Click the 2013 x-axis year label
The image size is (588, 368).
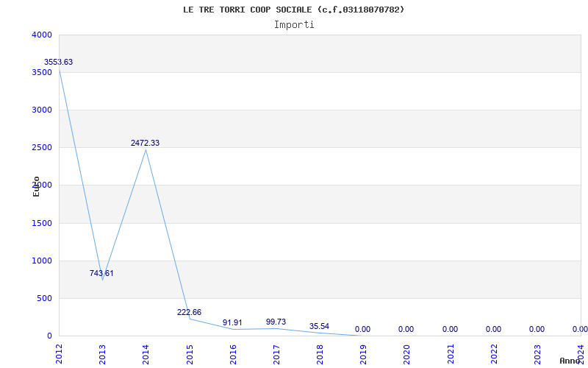coord(102,355)
